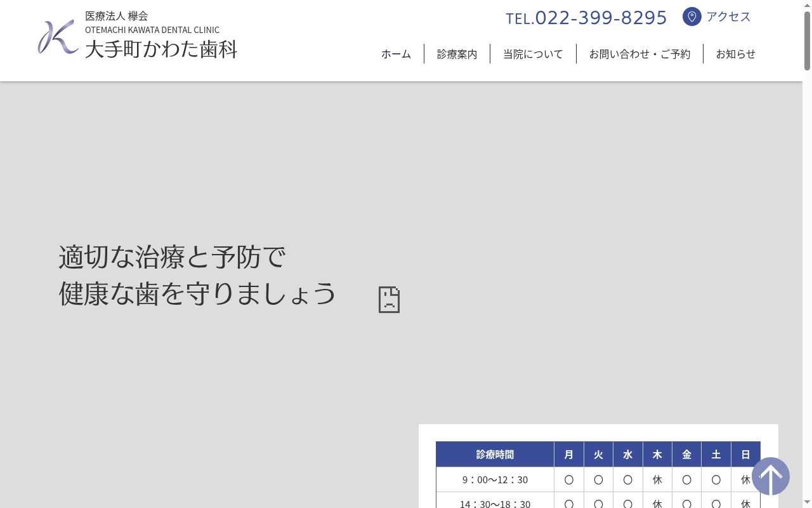This screenshot has height=508, width=812.
Task: Go to お問い合わせ・ご予約 page
Action: (x=639, y=54)
